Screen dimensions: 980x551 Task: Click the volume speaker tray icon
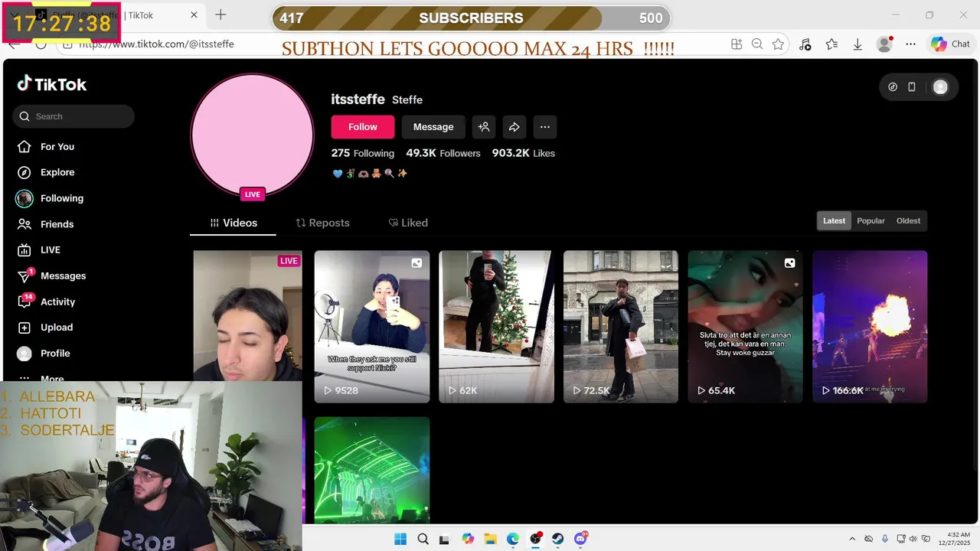[913, 539]
